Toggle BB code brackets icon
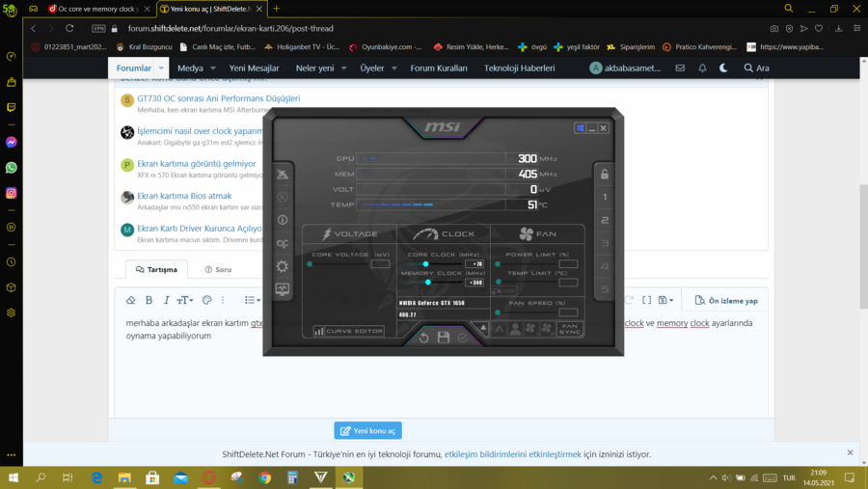Image resolution: width=868 pixels, height=489 pixels. click(x=646, y=300)
